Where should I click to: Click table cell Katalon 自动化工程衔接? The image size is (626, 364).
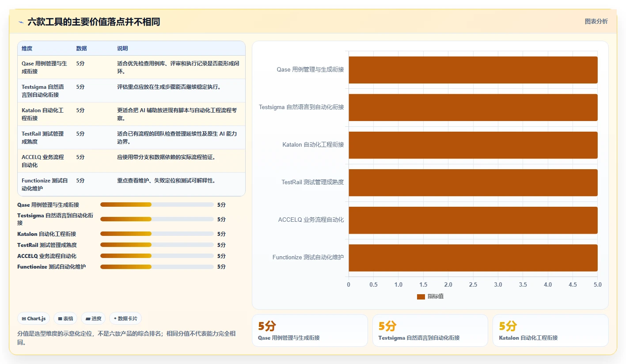click(x=43, y=114)
